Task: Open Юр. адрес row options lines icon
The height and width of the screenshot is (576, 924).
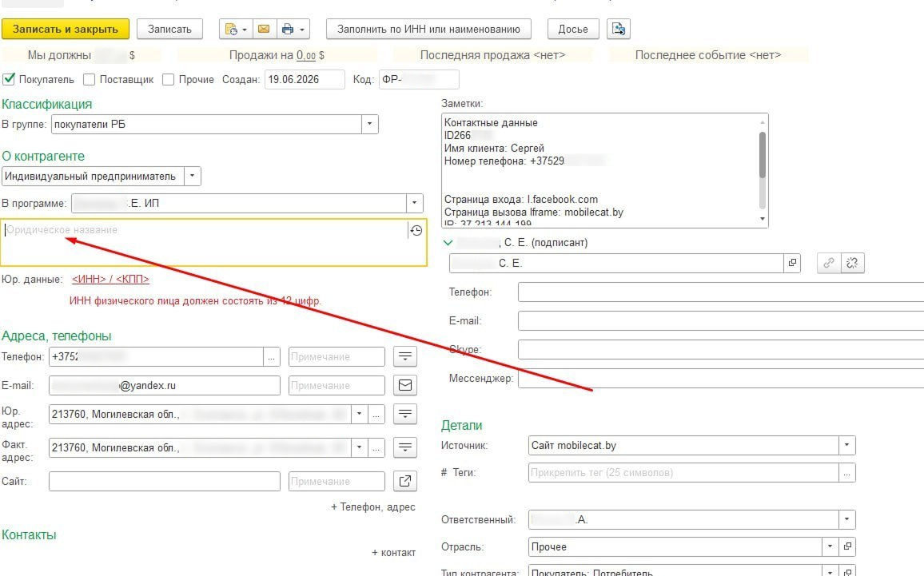Action: tap(404, 414)
